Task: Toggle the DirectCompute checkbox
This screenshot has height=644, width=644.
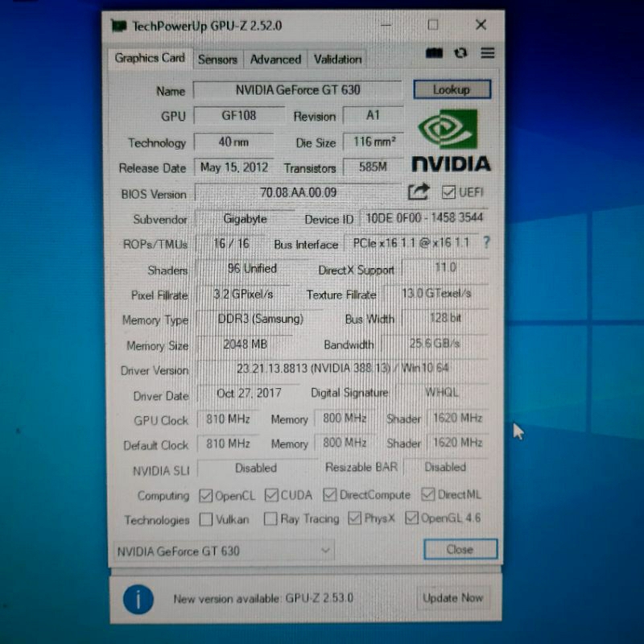Action: (329, 494)
